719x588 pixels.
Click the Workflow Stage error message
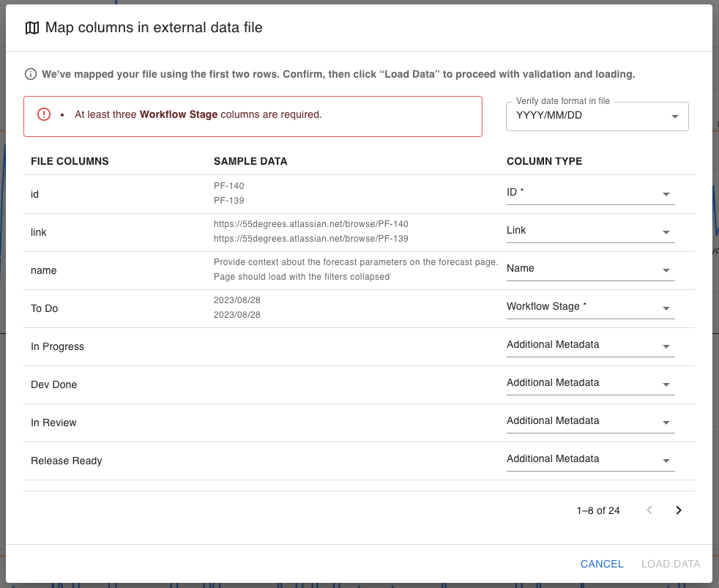pyautogui.click(x=198, y=115)
